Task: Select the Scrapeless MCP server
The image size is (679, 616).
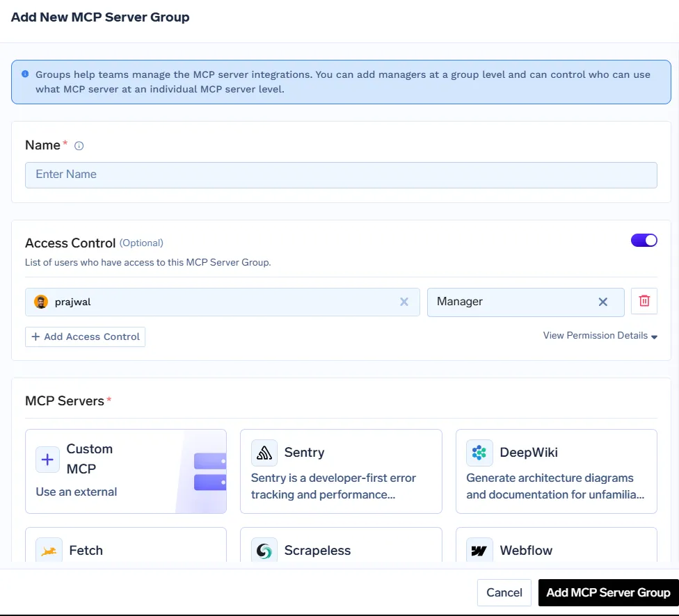Action: pyautogui.click(x=341, y=551)
